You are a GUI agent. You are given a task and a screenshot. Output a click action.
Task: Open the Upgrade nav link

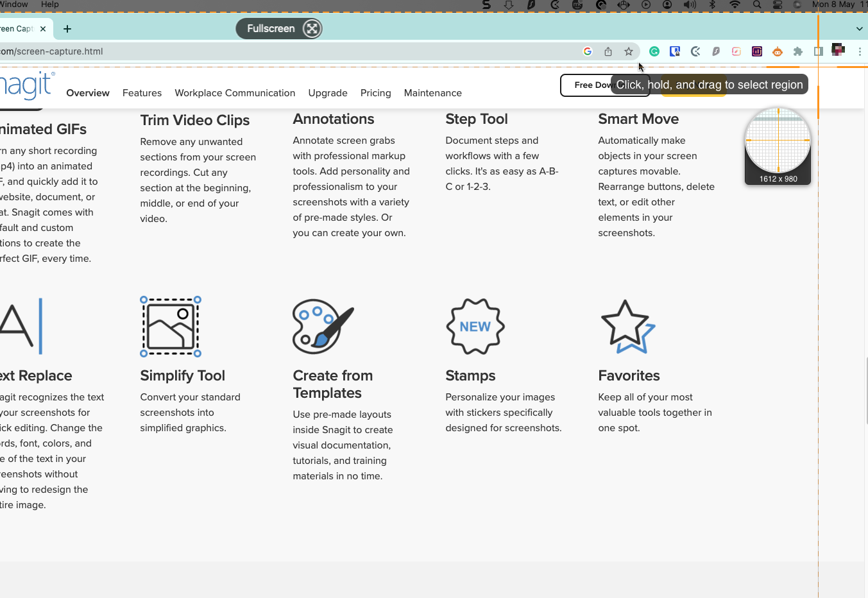328,93
